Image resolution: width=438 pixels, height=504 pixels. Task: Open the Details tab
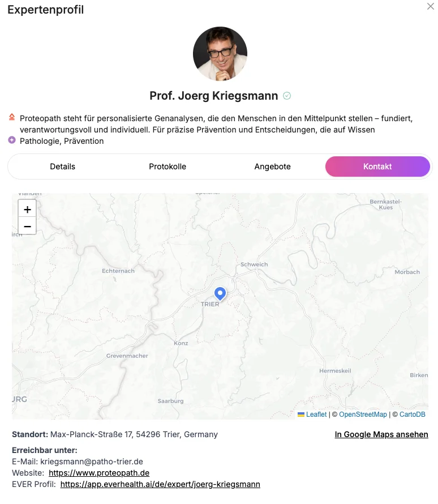[x=63, y=166]
